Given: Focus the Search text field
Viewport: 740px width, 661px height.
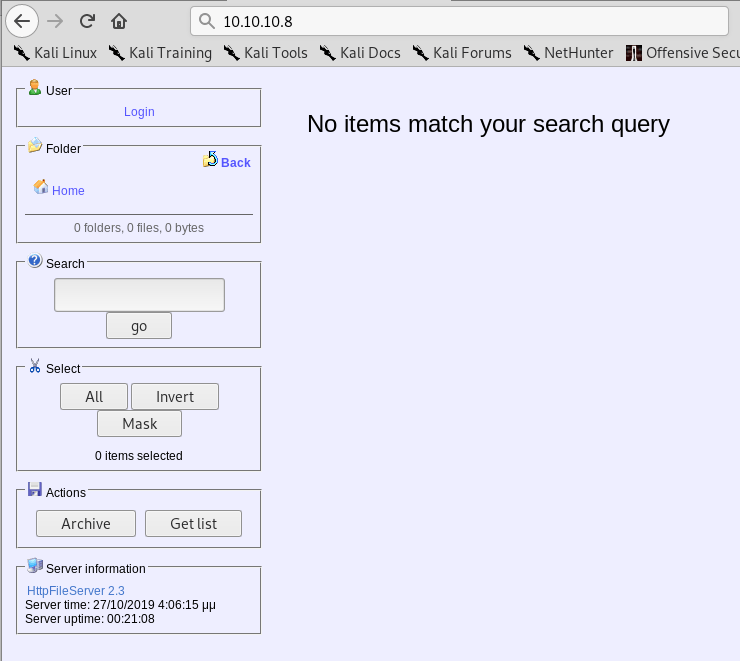Looking at the screenshot, I should [139, 295].
